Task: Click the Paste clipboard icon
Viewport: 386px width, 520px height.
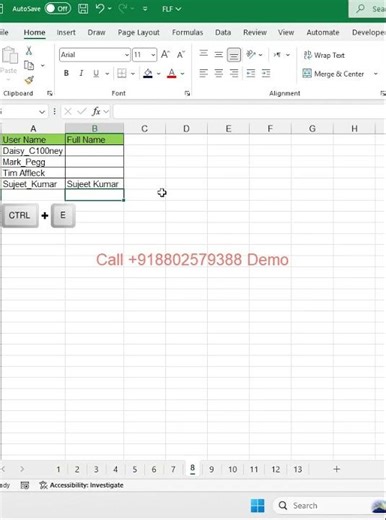Action: (x=9, y=55)
